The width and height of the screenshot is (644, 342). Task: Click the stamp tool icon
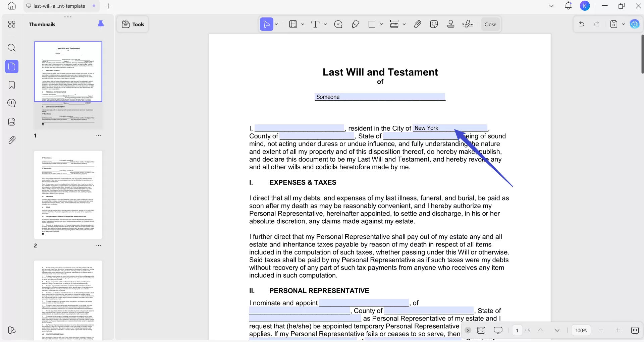click(x=451, y=24)
